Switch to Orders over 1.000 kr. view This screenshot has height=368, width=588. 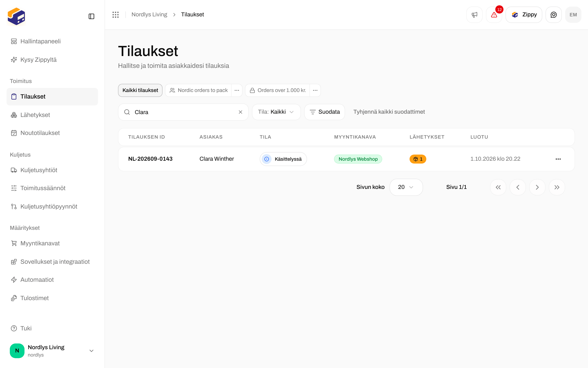tap(277, 90)
